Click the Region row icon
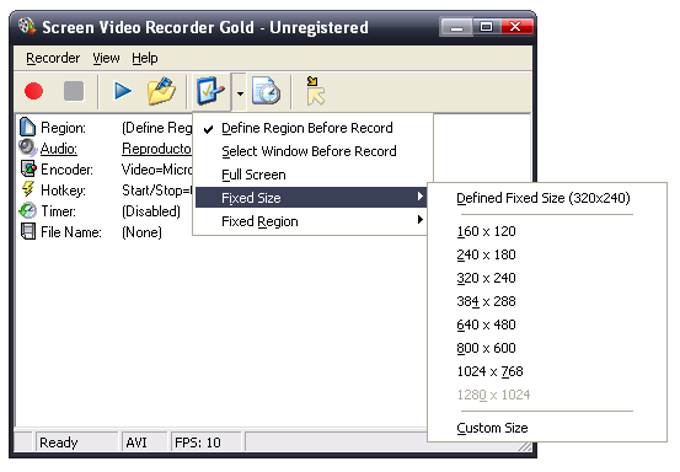The width and height of the screenshot is (680, 472). tap(27, 127)
